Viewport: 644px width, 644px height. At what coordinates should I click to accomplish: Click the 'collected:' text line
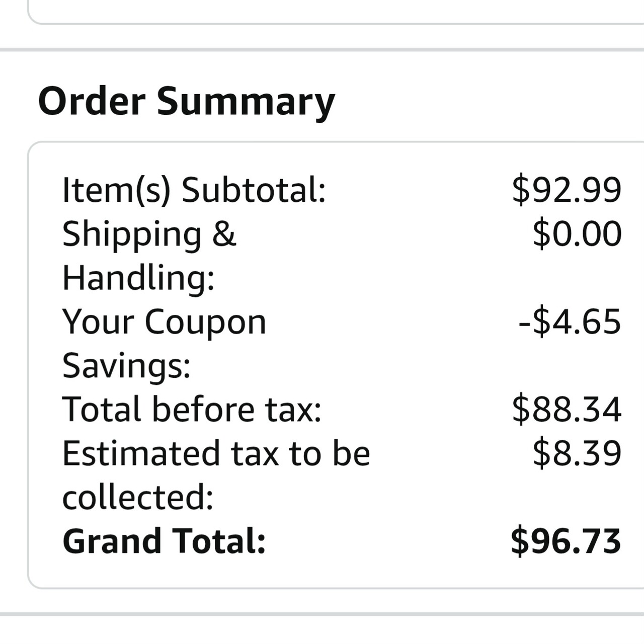pos(138,497)
